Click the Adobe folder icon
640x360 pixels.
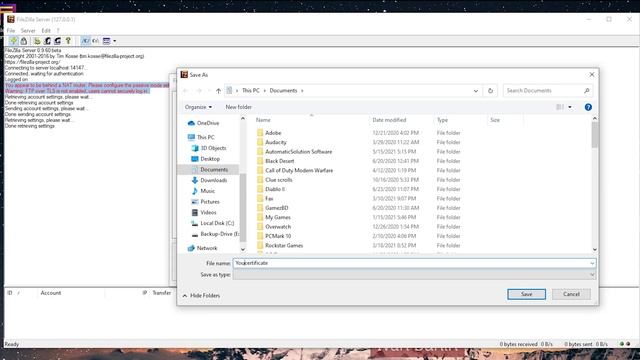point(260,133)
